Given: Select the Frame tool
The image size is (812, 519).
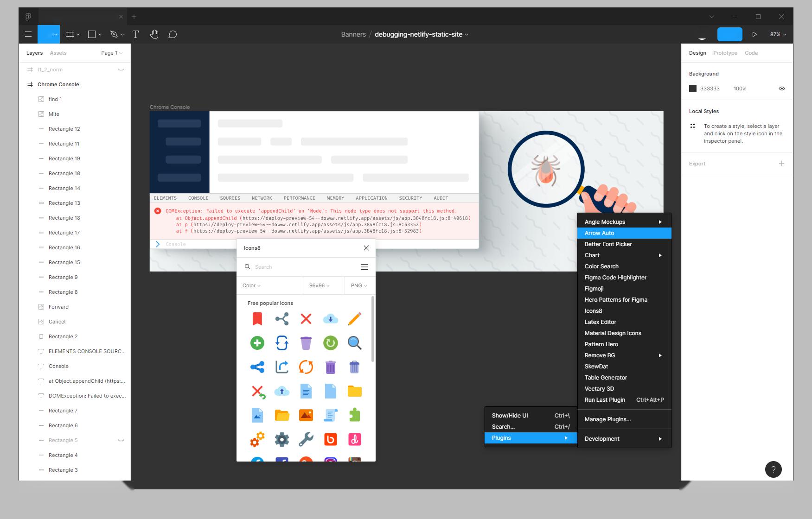Looking at the screenshot, I should (x=70, y=34).
